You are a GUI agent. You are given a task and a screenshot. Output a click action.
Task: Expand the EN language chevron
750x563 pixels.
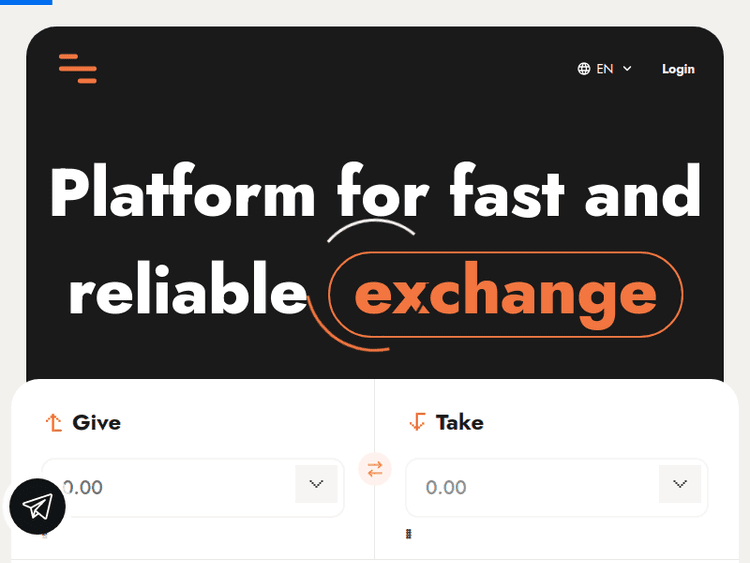click(x=627, y=69)
